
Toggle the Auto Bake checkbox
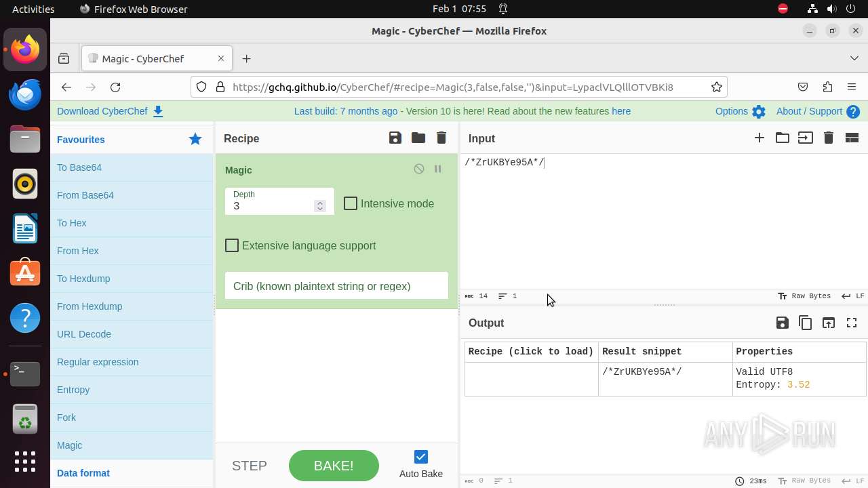pos(421,457)
